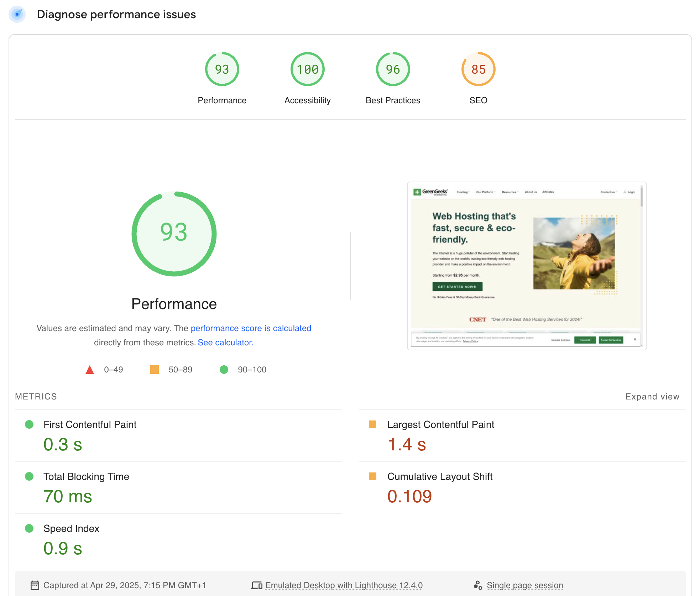The height and width of the screenshot is (596, 700).
Task: Click green status dot beside First Contentful Paint
Action: coord(29,424)
